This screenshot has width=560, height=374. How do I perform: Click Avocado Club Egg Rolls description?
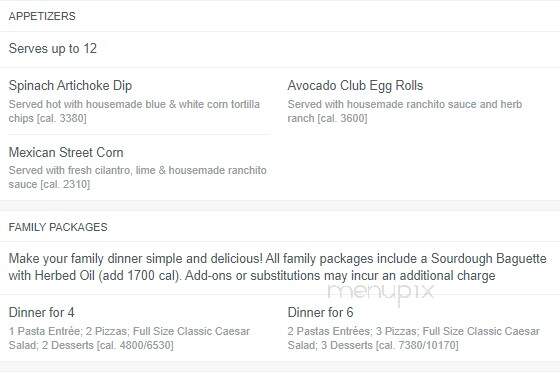point(405,111)
